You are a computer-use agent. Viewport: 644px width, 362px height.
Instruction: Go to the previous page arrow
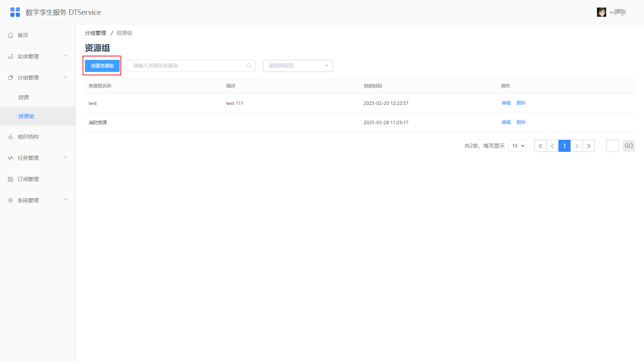tap(552, 146)
